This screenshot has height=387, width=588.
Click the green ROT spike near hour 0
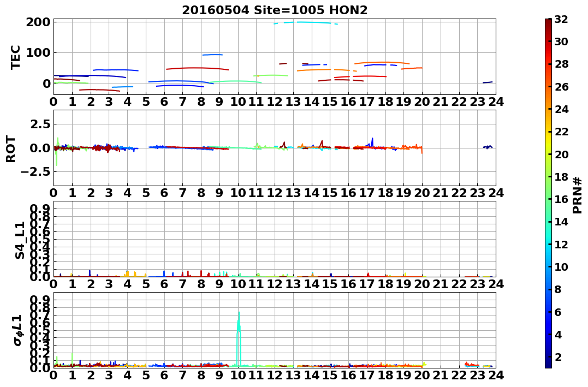pos(57,152)
